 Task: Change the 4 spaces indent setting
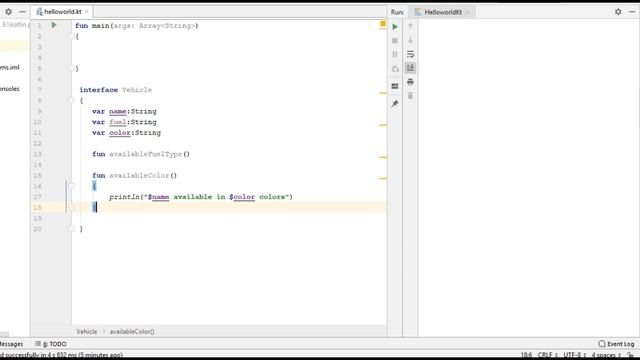click(x=606, y=355)
